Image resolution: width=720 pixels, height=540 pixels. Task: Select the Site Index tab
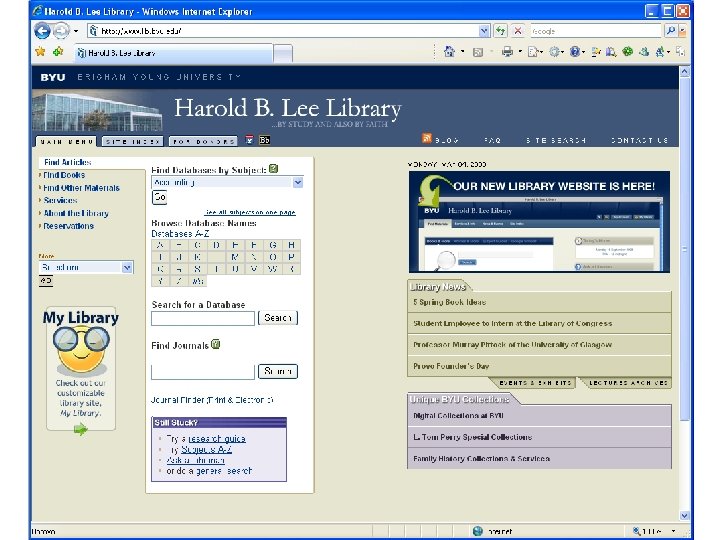(x=132, y=141)
